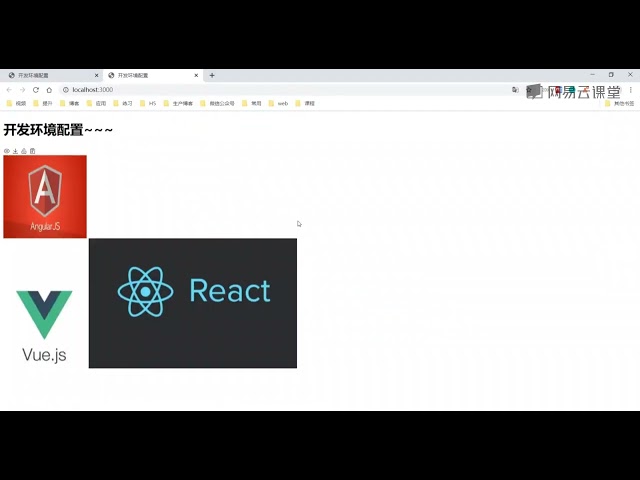Click the download icon above Angular image
Screen dimensions: 640x480
[x=15, y=151]
